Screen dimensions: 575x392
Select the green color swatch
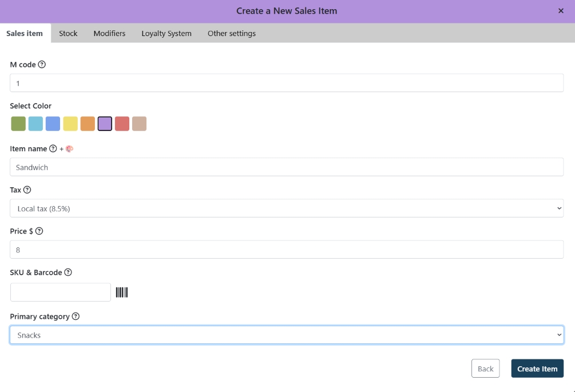pyautogui.click(x=17, y=123)
